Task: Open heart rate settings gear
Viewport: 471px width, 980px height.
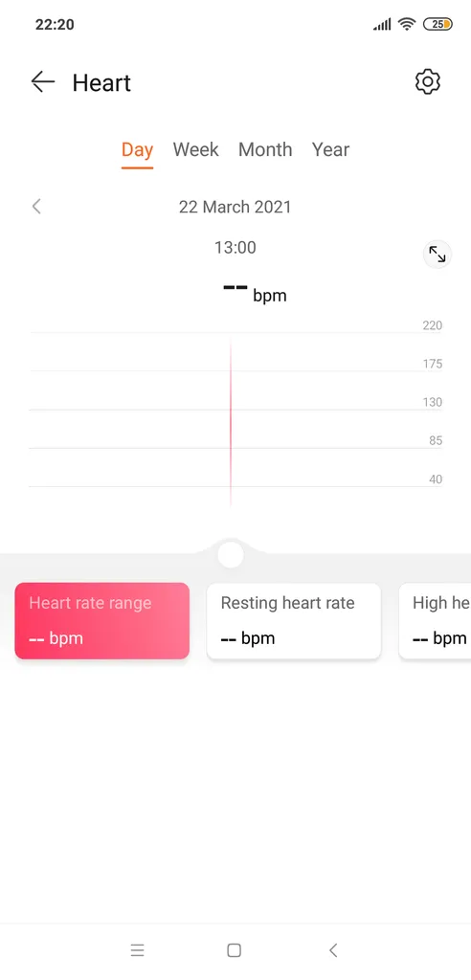Action: point(428,82)
